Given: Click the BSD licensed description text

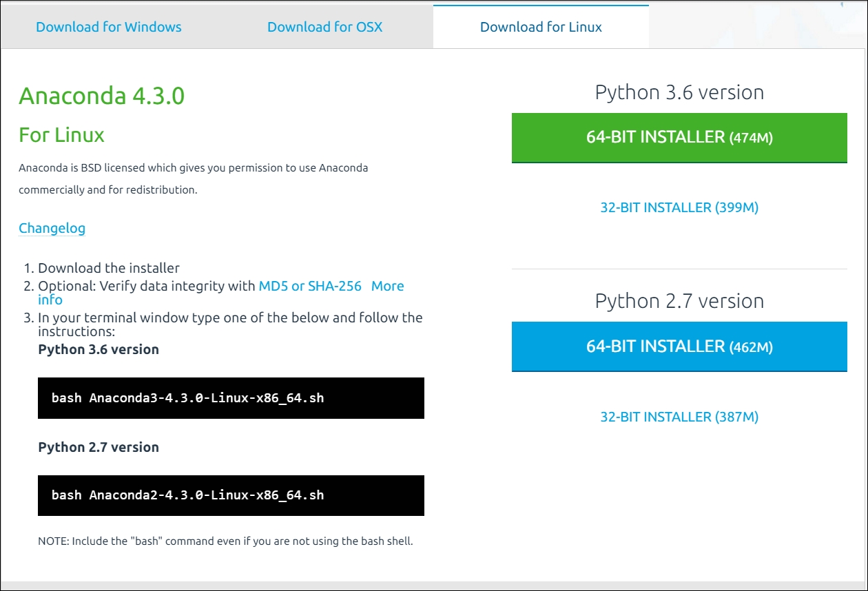Looking at the screenshot, I should point(194,178).
